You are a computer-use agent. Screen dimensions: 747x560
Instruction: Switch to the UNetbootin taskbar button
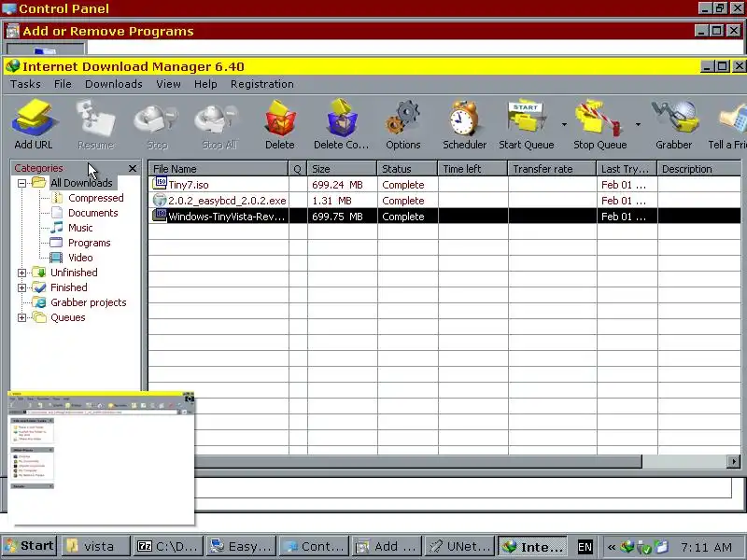click(459, 546)
